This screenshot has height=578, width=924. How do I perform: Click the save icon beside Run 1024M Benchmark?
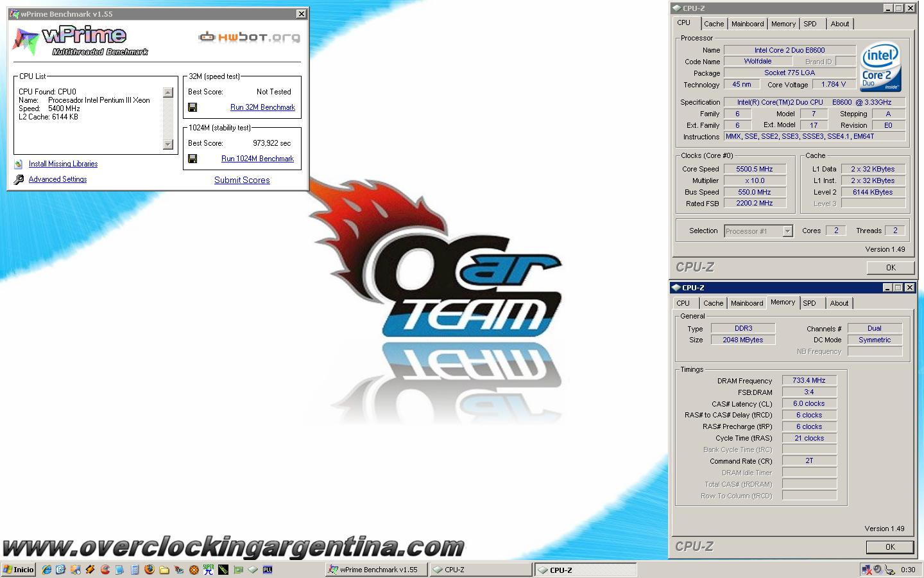pyautogui.click(x=193, y=159)
